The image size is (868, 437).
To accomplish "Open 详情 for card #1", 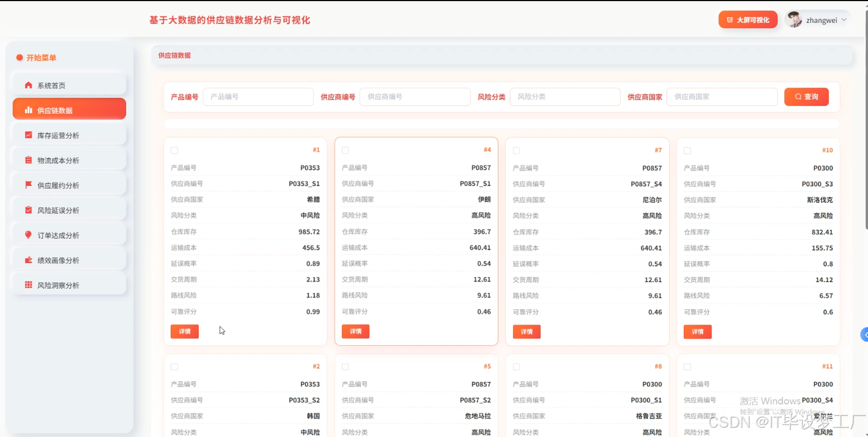I will (x=185, y=332).
